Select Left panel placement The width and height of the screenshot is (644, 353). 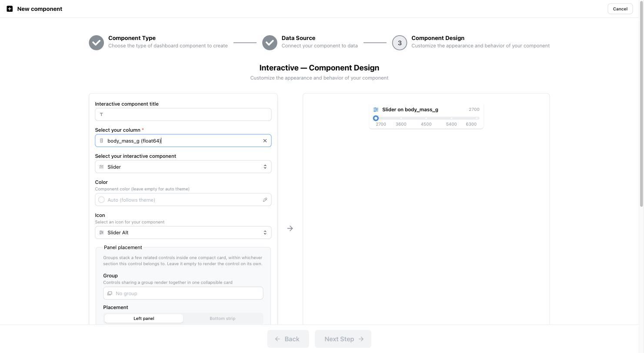(144, 319)
